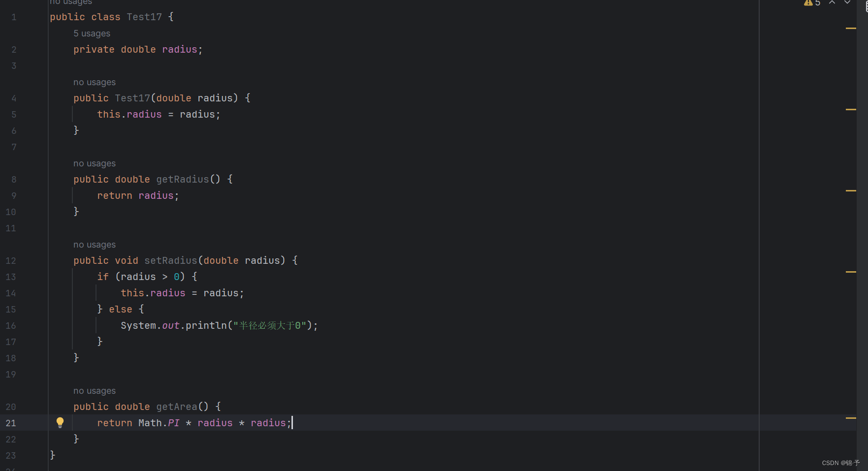
Task: Click line number 16 in the gutter
Action: [x=11, y=326]
